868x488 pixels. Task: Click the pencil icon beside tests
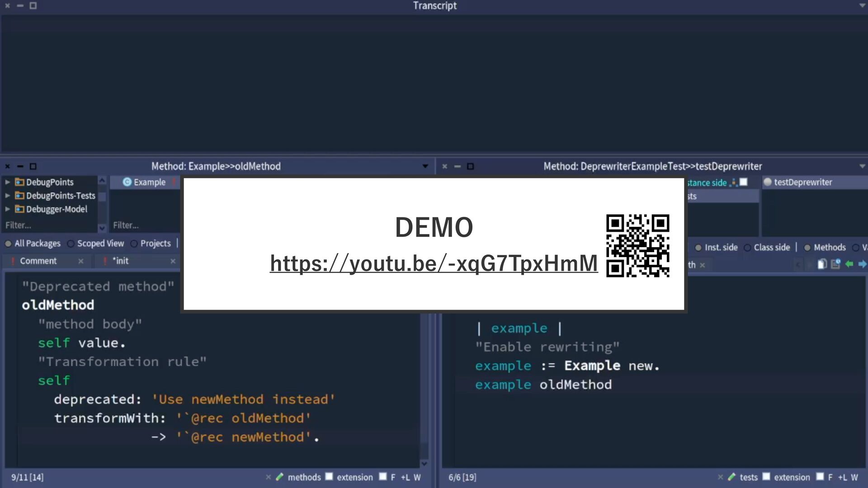732,477
